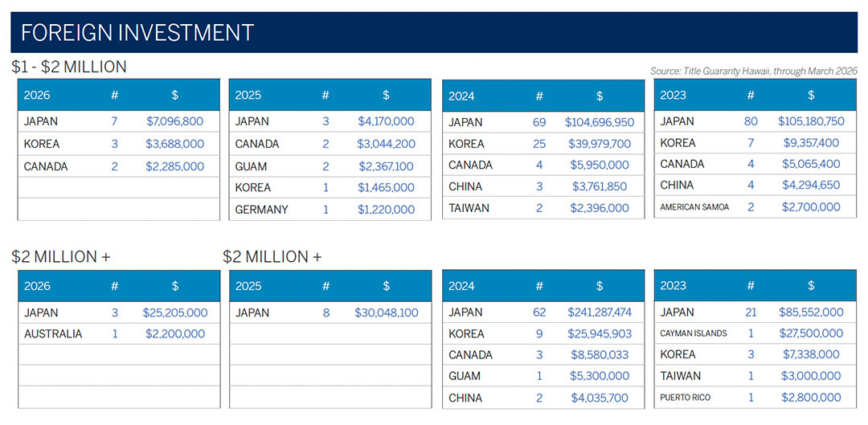Click the $5,950,000 Canada value
The width and height of the screenshot is (868, 425).
point(600,165)
